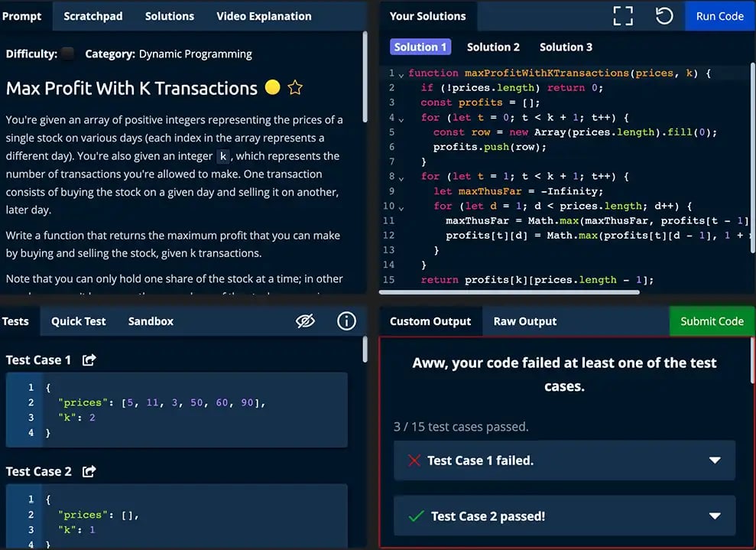View the Raw Output tab
This screenshot has height=550, width=756.
[524, 321]
